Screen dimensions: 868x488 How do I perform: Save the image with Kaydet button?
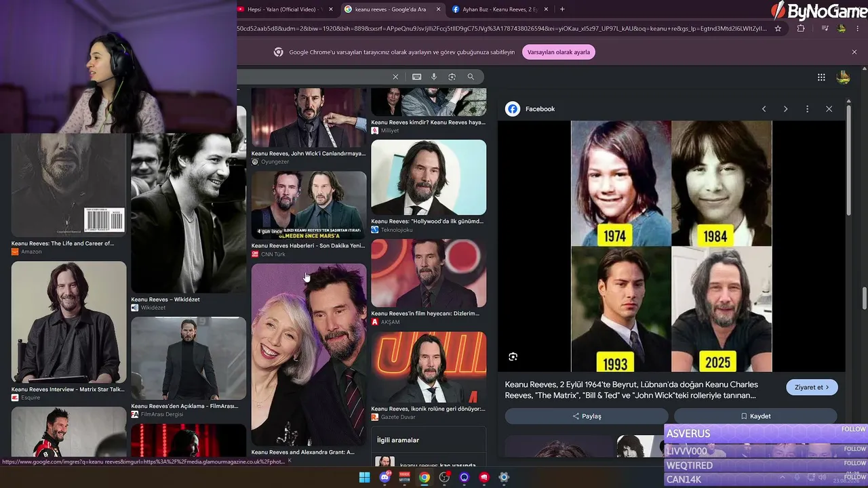[755, 416]
